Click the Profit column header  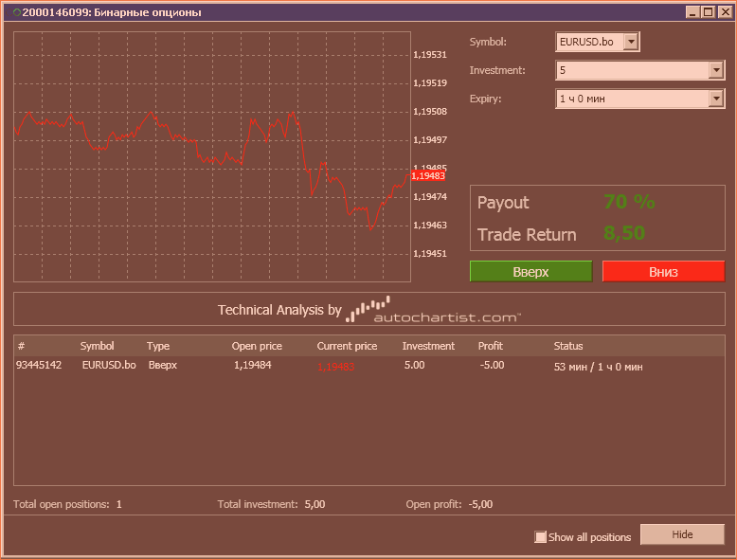point(491,346)
